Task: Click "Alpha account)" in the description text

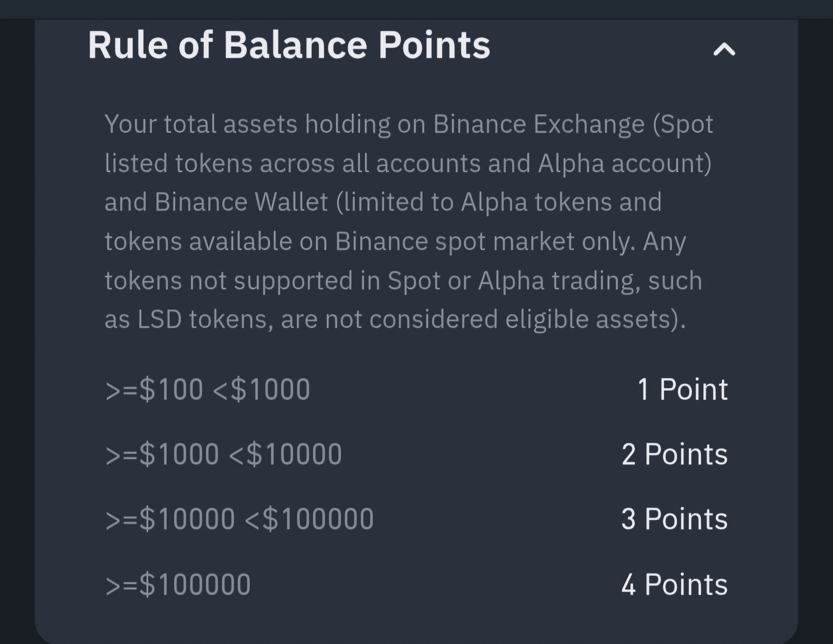Action: (x=624, y=163)
